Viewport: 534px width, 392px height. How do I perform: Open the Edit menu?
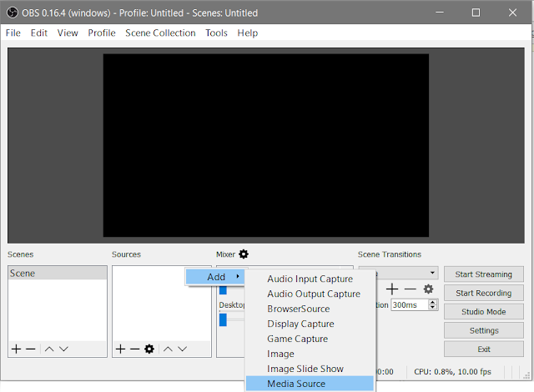(39, 33)
